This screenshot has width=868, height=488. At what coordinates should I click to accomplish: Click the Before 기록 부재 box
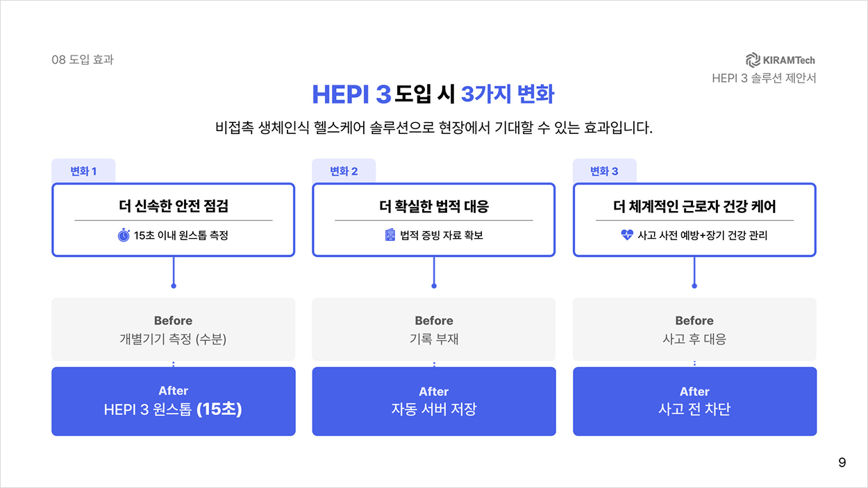(x=434, y=329)
